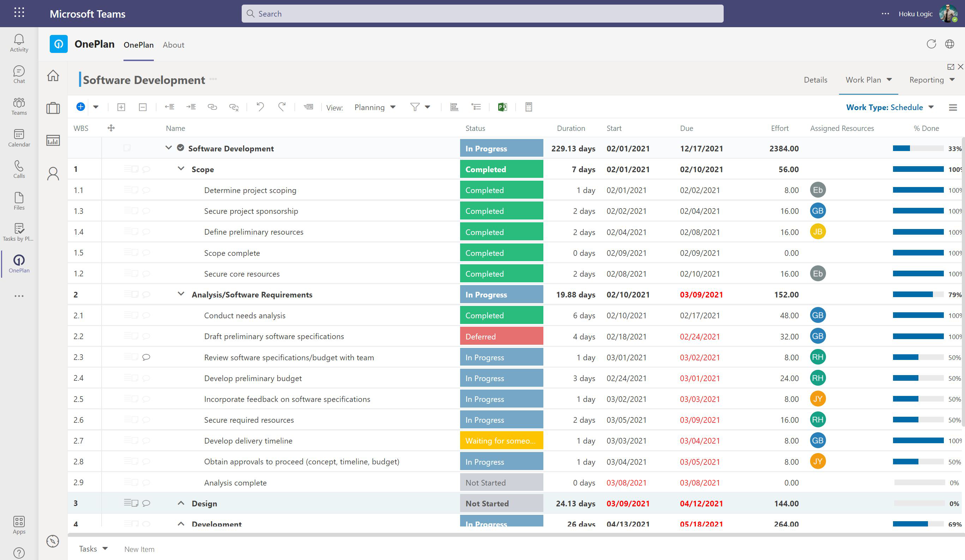Open comment on task 2.3
965x560 pixels.
pyautogui.click(x=146, y=357)
